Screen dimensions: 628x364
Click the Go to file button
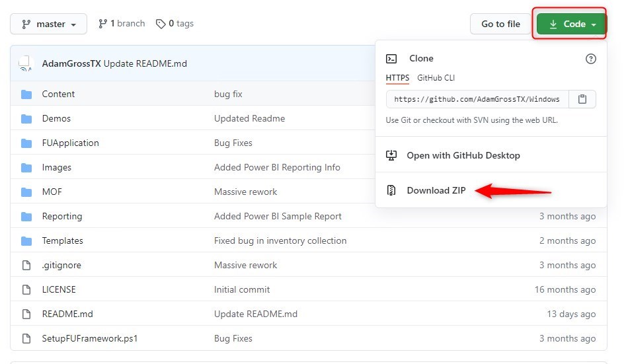tap(500, 24)
